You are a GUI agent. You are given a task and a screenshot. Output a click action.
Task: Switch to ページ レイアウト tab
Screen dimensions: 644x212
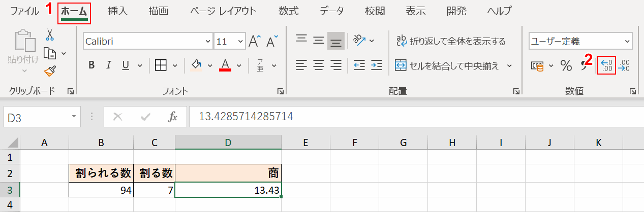(224, 11)
